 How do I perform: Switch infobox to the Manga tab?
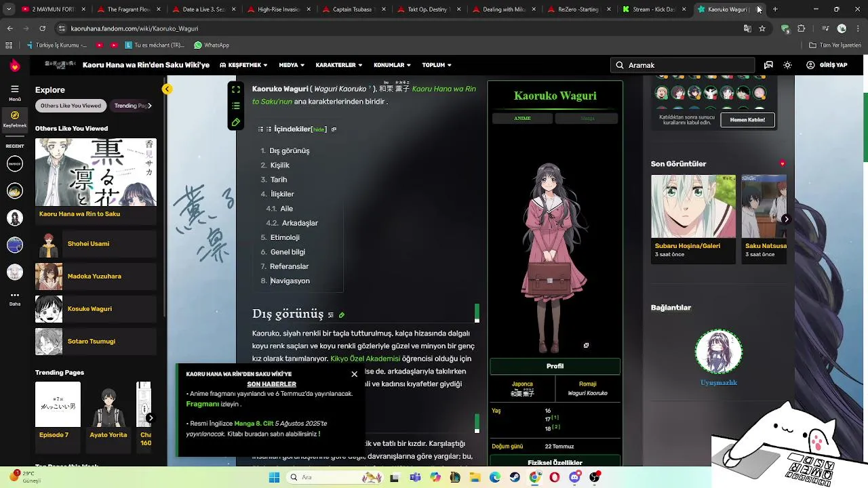587,119
